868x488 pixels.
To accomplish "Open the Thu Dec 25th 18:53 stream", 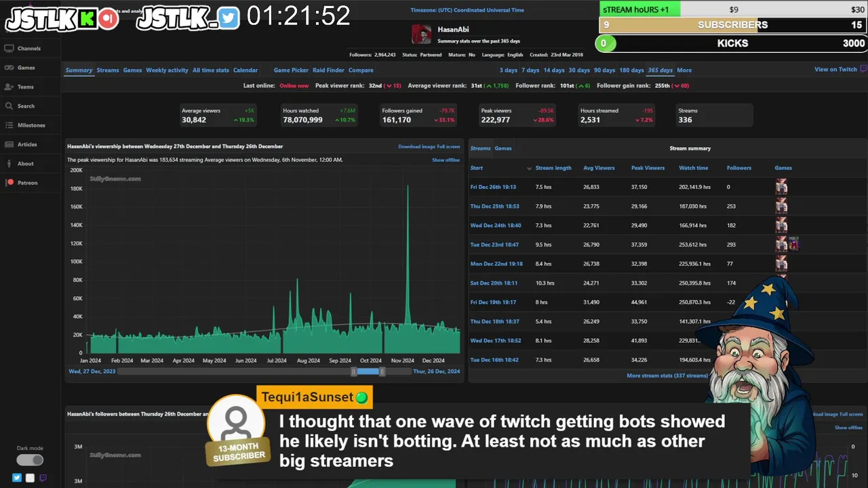I will (x=494, y=206).
